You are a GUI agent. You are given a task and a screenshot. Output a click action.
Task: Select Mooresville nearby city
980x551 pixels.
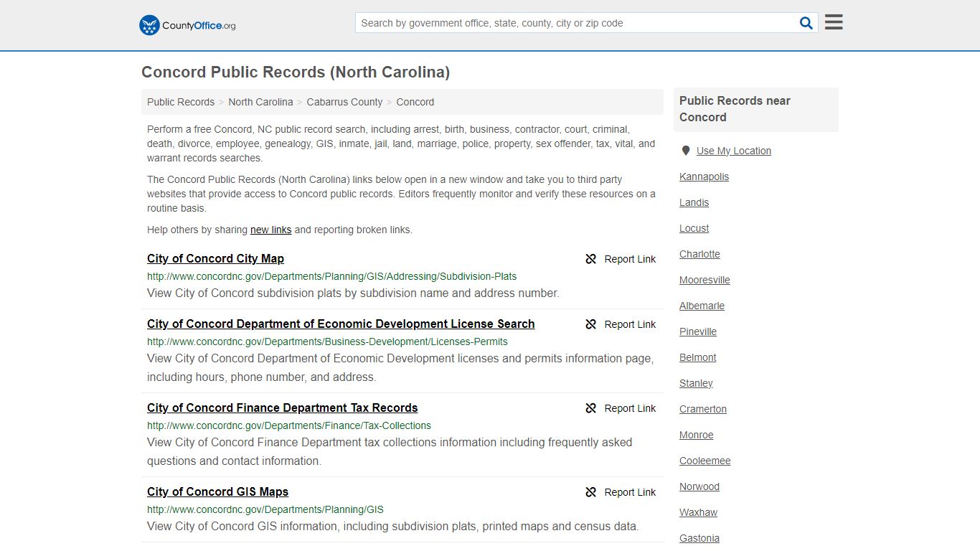(705, 280)
